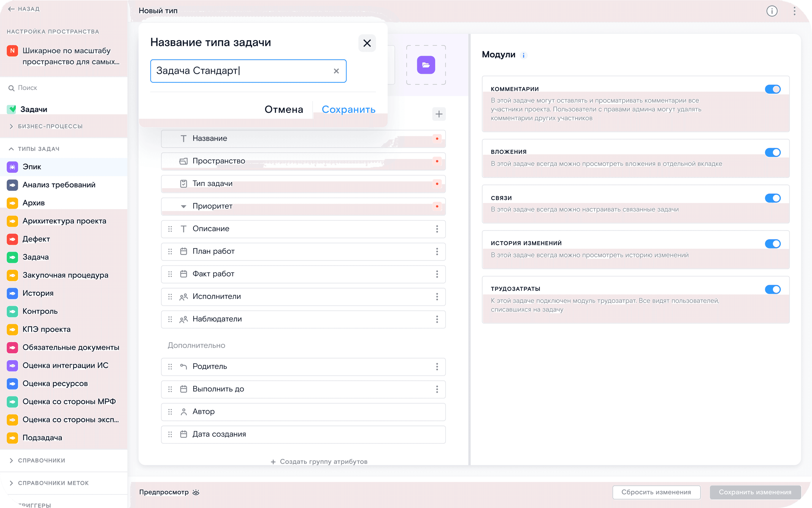Toggle the Связи module switch
The height and width of the screenshot is (508, 812).
click(x=772, y=198)
